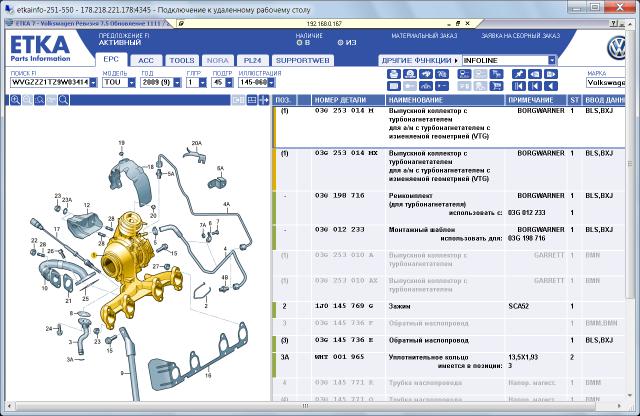Click the question mark help icon
This screenshot has width=640, height=416.
[614, 24]
